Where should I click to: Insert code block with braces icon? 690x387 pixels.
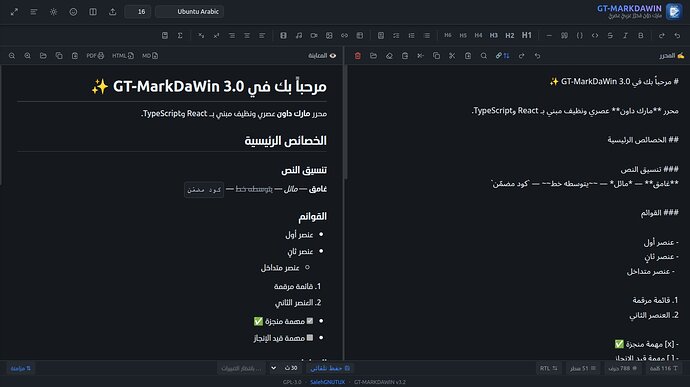580,35
